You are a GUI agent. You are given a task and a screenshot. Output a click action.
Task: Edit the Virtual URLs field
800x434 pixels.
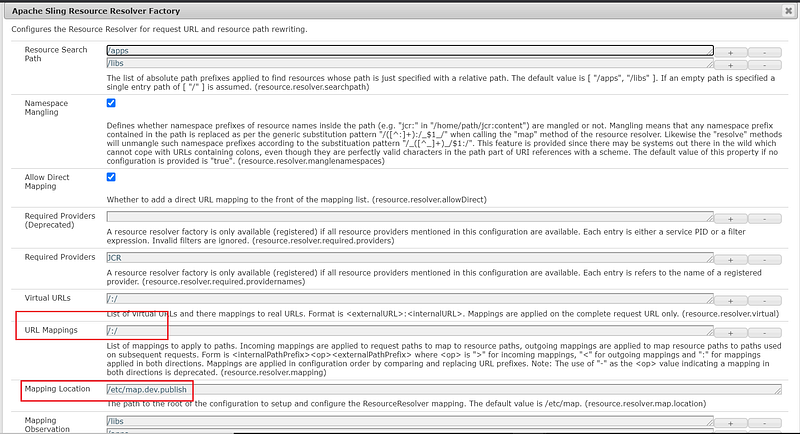tap(410, 299)
